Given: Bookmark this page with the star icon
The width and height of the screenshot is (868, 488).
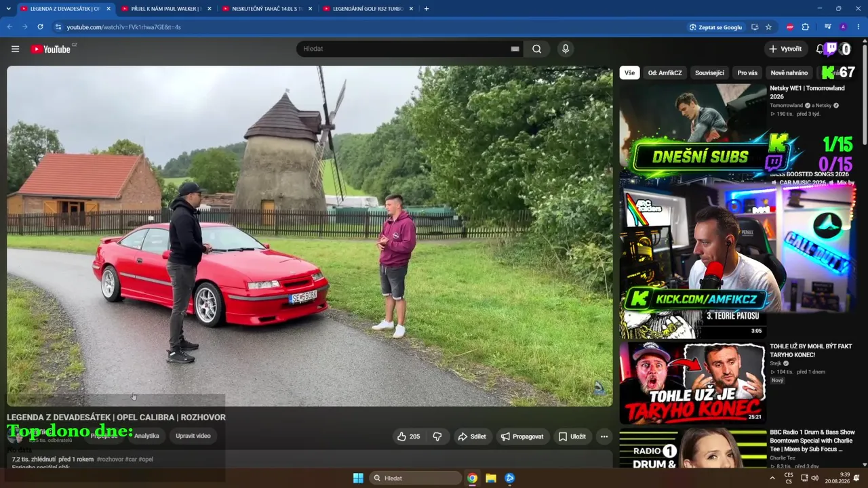Looking at the screenshot, I should coord(768,27).
